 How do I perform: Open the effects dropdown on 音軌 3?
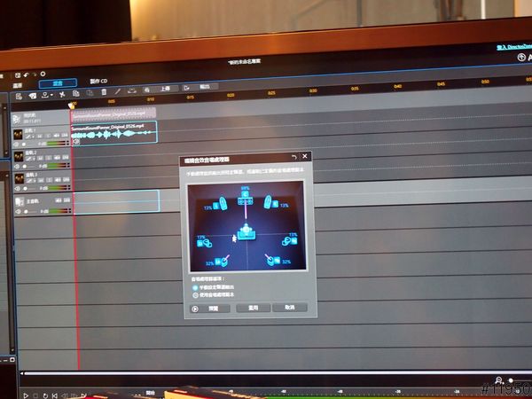coord(31,181)
